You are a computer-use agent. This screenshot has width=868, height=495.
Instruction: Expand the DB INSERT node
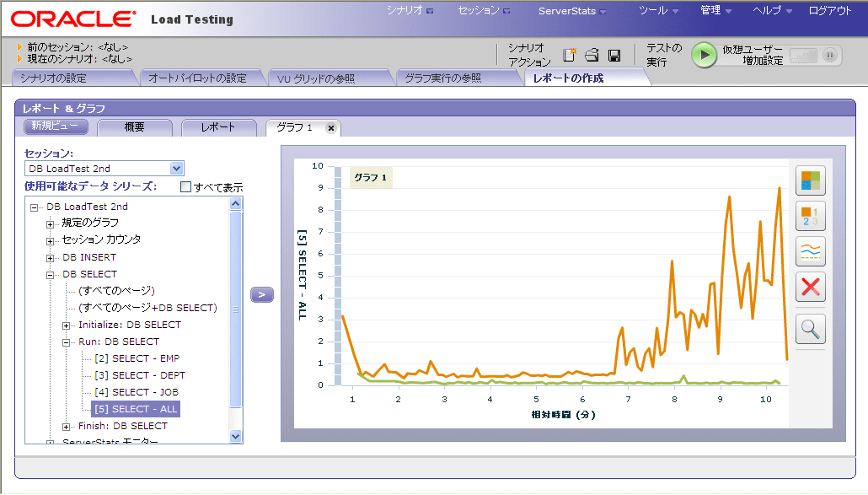(x=50, y=258)
